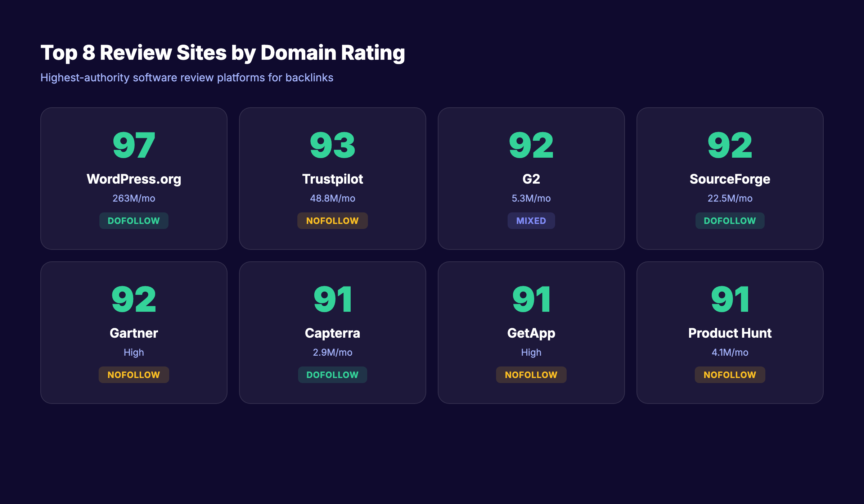Viewport: 864px width, 504px height.
Task: Click the SourceForge DOFOLLOW badge
Action: tap(730, 220)
